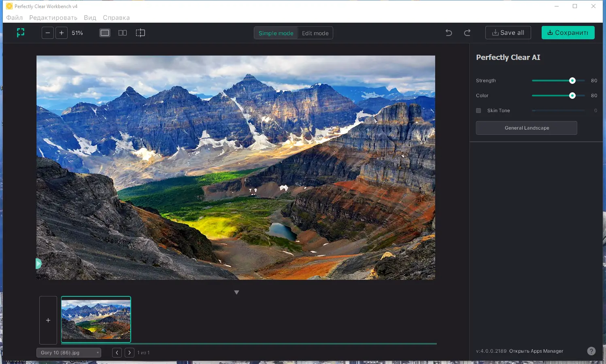Open the crop comparison view icon

click(140, 32)
